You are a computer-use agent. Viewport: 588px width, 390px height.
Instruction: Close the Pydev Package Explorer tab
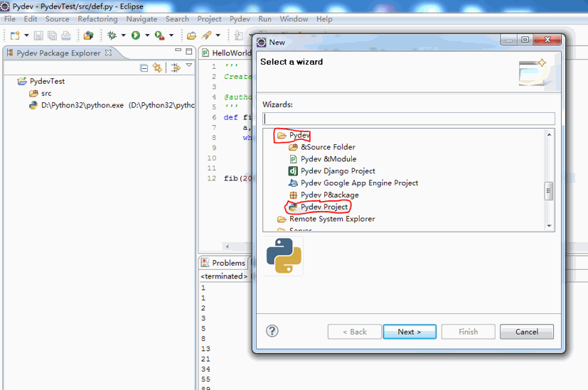tap(108, 53)
